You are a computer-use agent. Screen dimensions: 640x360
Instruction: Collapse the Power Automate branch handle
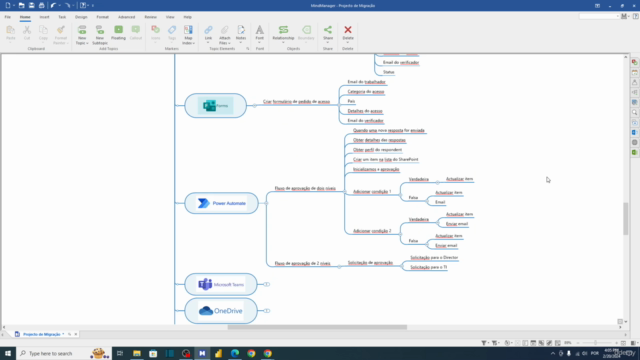coord(266,203)
